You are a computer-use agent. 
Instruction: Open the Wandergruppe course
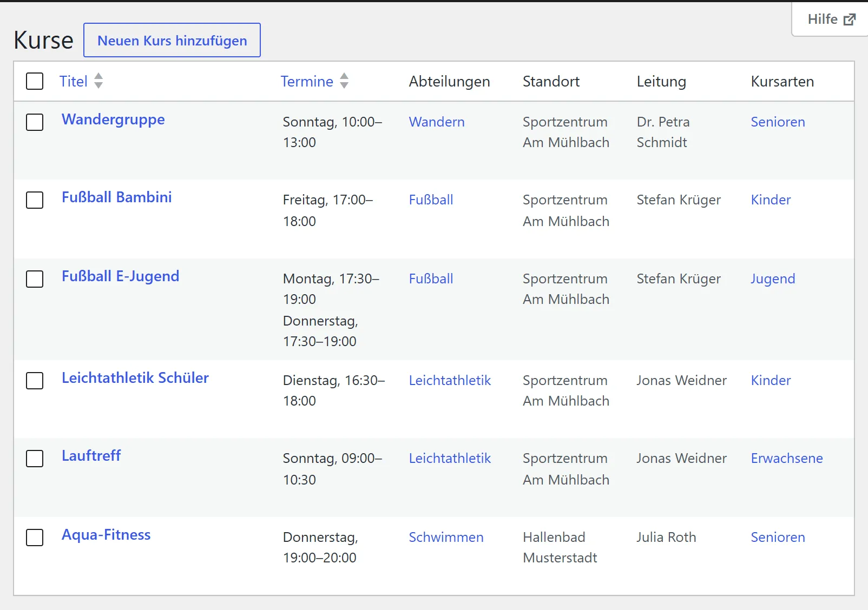(x=113, y=120)
